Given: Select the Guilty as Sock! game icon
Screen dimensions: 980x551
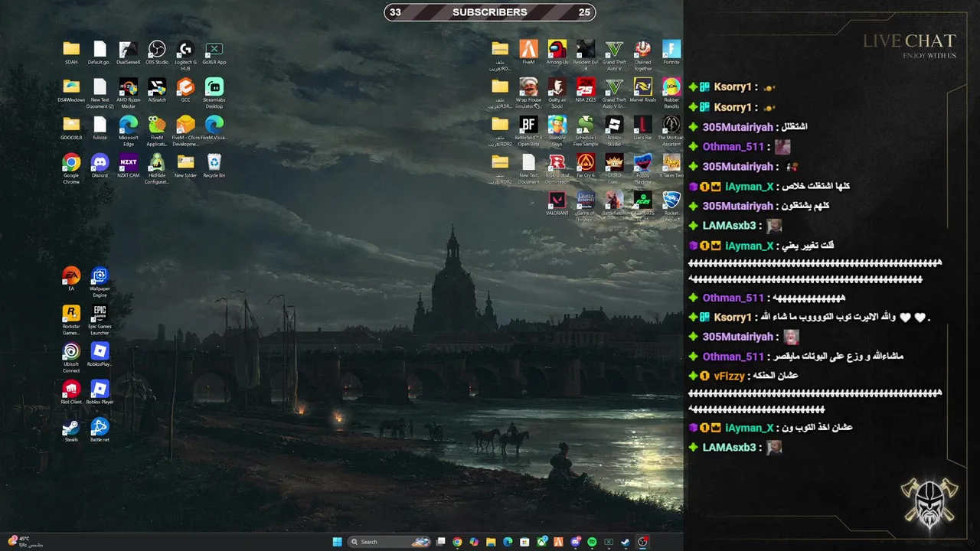Looking at the screenshot, I should click(557, 93).
